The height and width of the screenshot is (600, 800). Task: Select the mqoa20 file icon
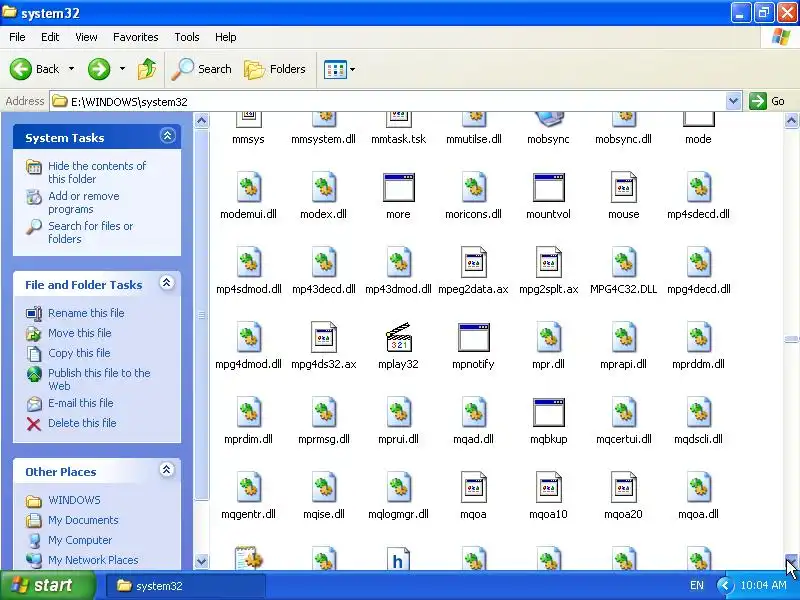(623, 487)
